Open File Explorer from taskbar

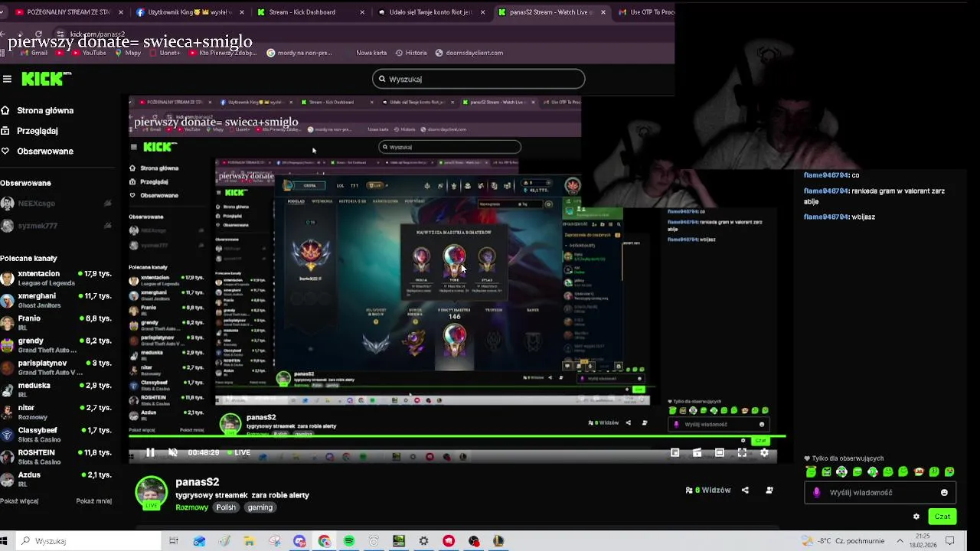[x=249, y=541]
